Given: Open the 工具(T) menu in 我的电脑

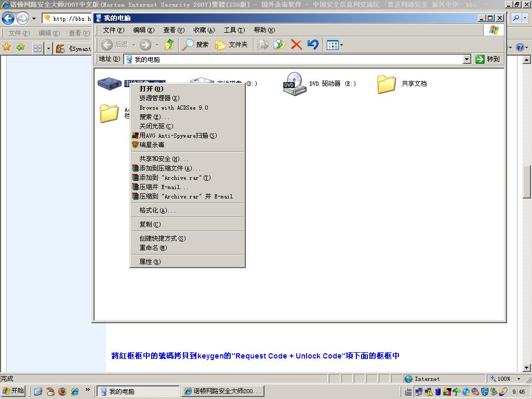Looking at the screenshot, I should tap(234, 30).
